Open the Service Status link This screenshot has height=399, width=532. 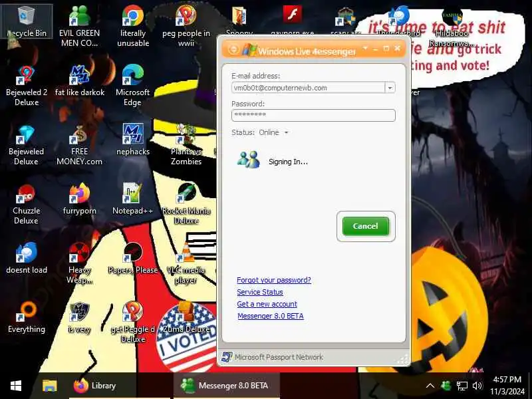click(x=260, y=292)
